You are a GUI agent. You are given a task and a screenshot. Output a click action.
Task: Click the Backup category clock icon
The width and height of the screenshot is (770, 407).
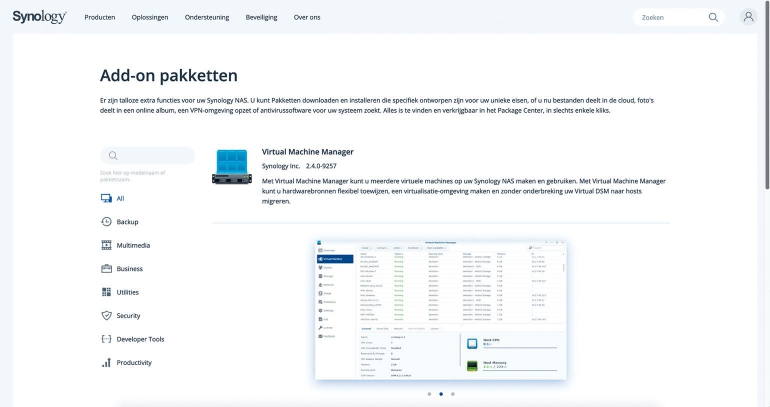point(106,222)
